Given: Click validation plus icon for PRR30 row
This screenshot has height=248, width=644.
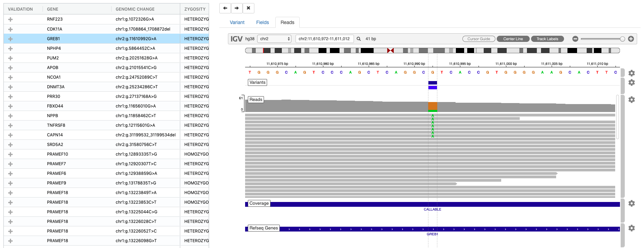Looking at the screenshot, I should pyautogui.click(x=10, y=97).
